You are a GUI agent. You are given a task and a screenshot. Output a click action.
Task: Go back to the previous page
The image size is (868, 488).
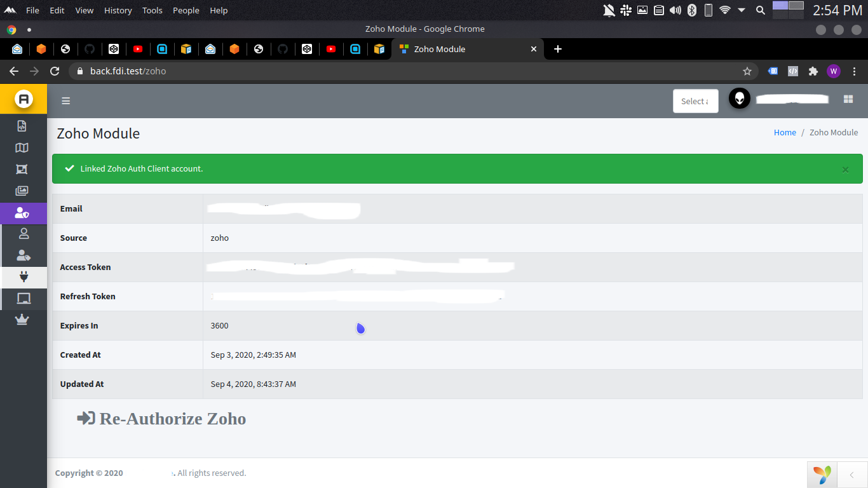[x=14, y=71]
